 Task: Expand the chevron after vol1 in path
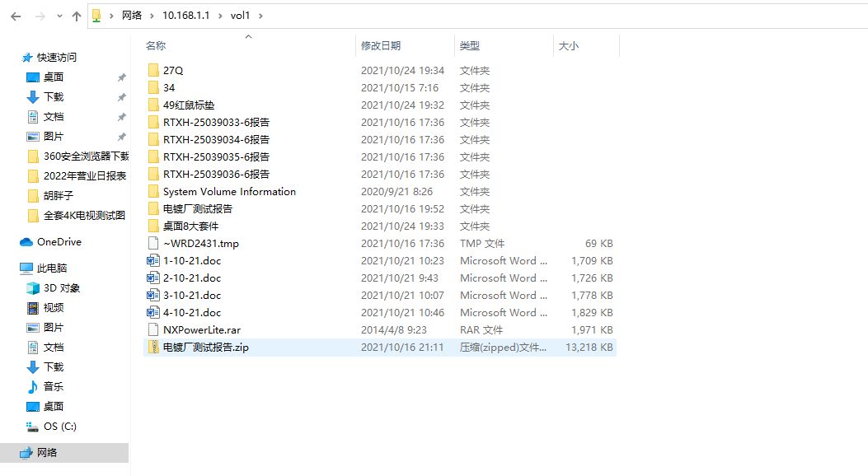coord(260,16)
